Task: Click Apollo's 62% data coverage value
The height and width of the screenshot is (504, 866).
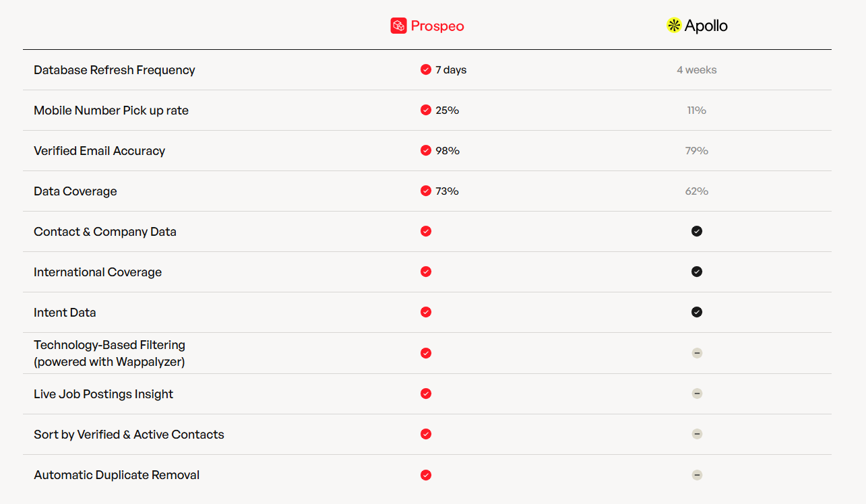Action: [697, 191]
